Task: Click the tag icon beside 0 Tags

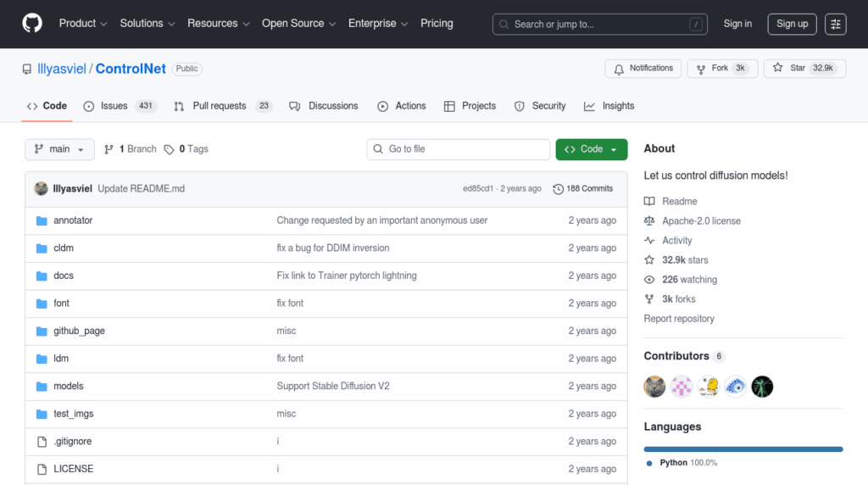Action: point(169,149)
